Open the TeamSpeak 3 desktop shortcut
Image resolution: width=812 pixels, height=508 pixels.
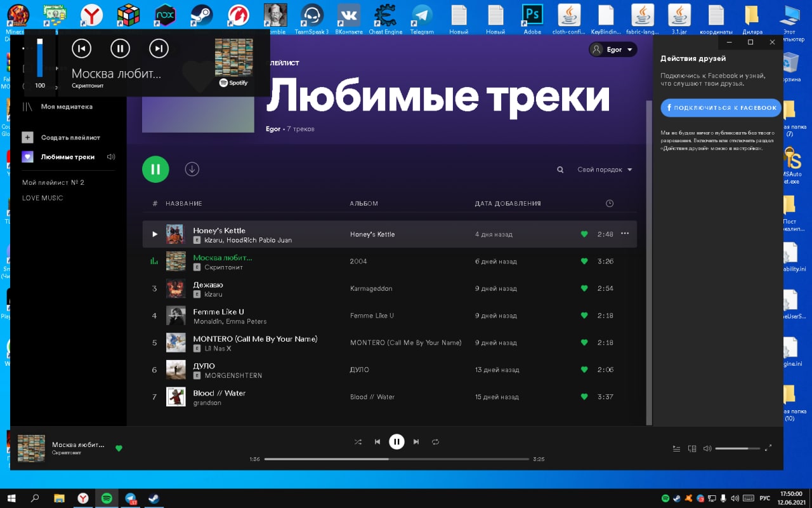pos(311,18)
